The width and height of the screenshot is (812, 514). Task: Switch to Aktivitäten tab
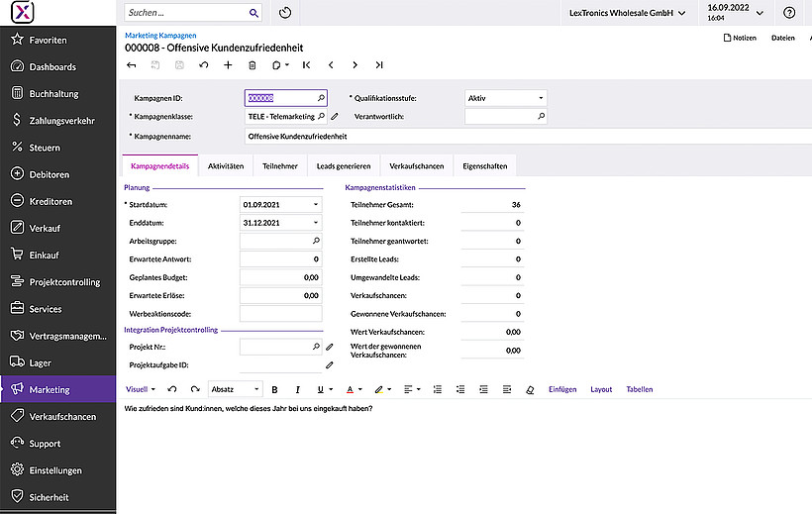[226, 166]
